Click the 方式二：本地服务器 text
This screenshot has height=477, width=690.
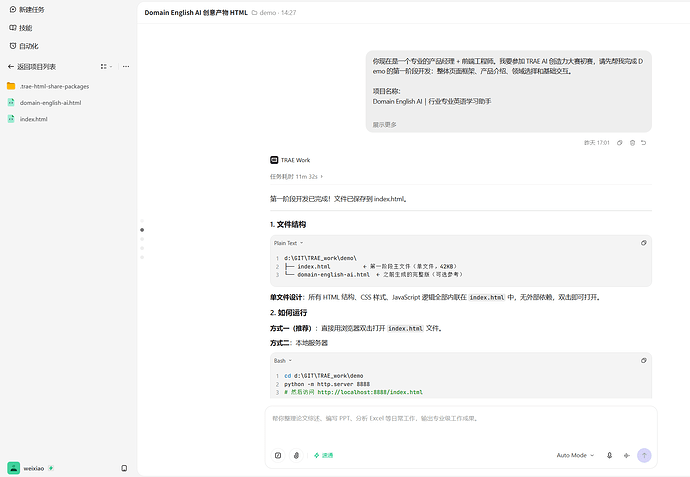point(299,343)
